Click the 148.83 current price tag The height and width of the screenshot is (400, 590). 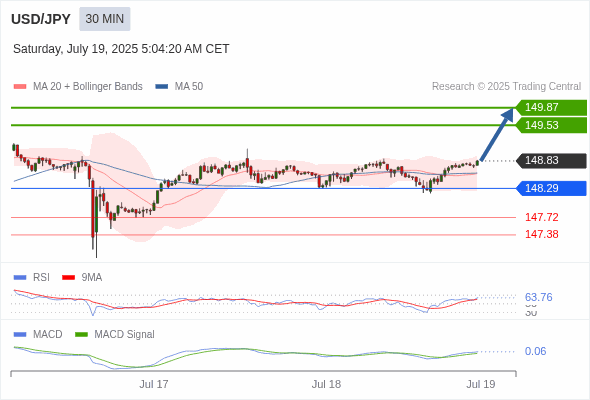551,160
